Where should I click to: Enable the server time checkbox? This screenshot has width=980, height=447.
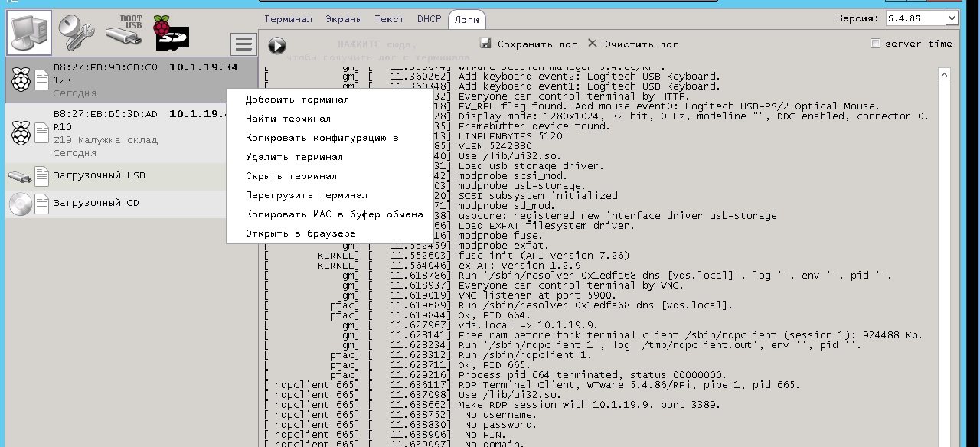[875, 44]
